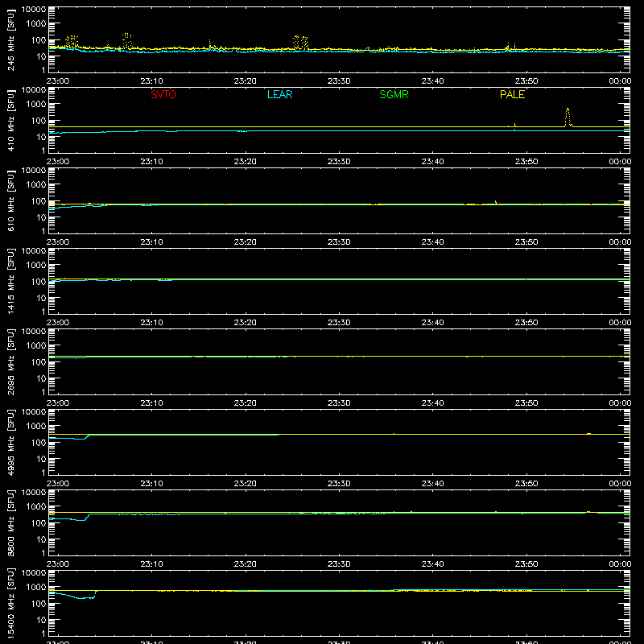Click the 23:30 label under the 8800 MHz panel
644x644 pixels.
(x=339, y=564)
